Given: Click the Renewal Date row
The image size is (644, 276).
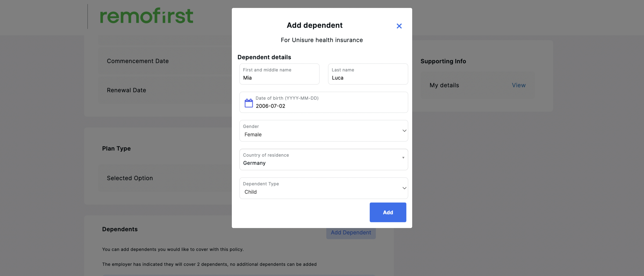Looking at the screenshot, I should tap(165, 90).
